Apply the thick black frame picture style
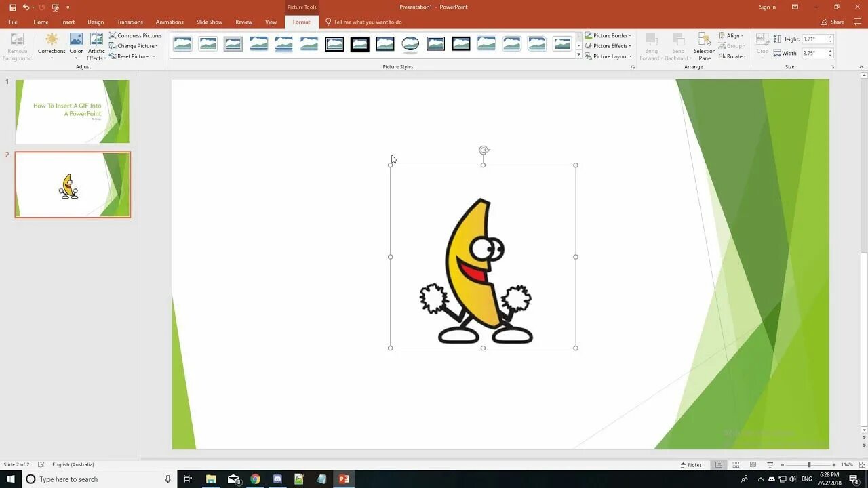The height and width of the screenshot is (488, 868). pos(360,44)
